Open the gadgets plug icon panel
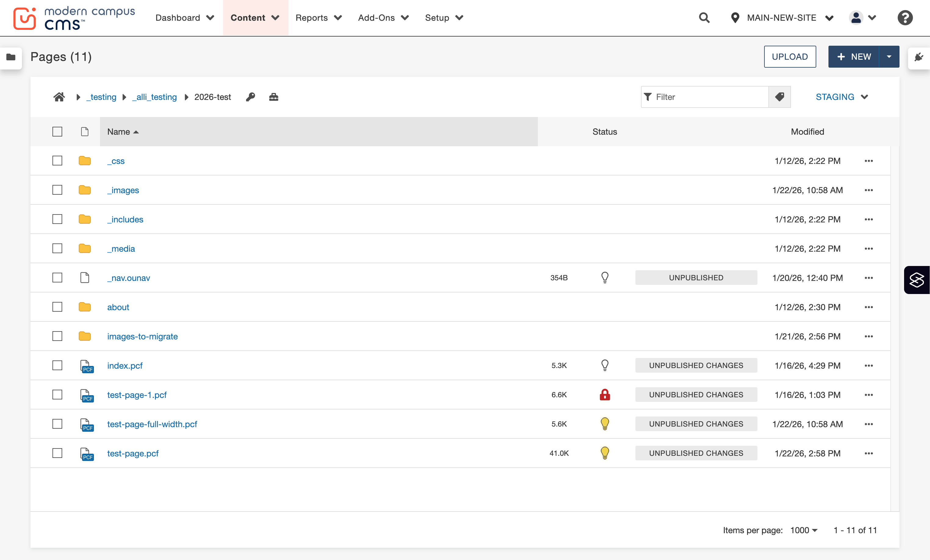 tap(919, 57)
